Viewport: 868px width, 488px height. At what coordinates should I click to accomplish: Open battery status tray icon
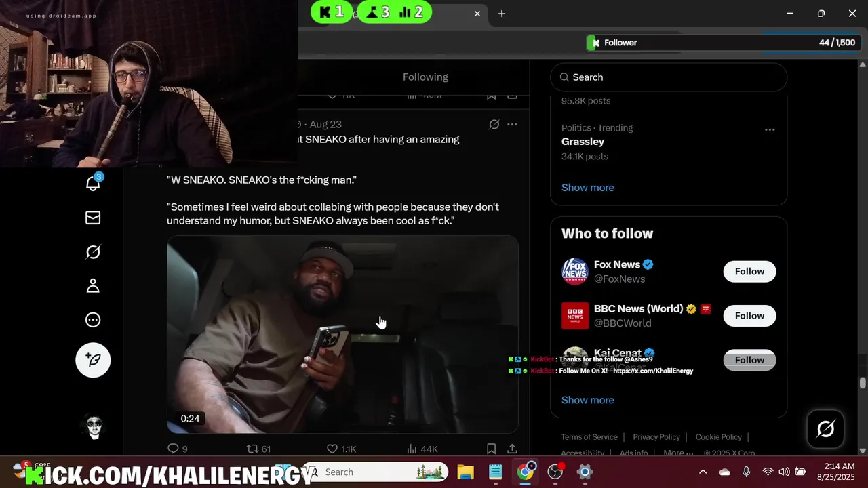pos(801,472)
